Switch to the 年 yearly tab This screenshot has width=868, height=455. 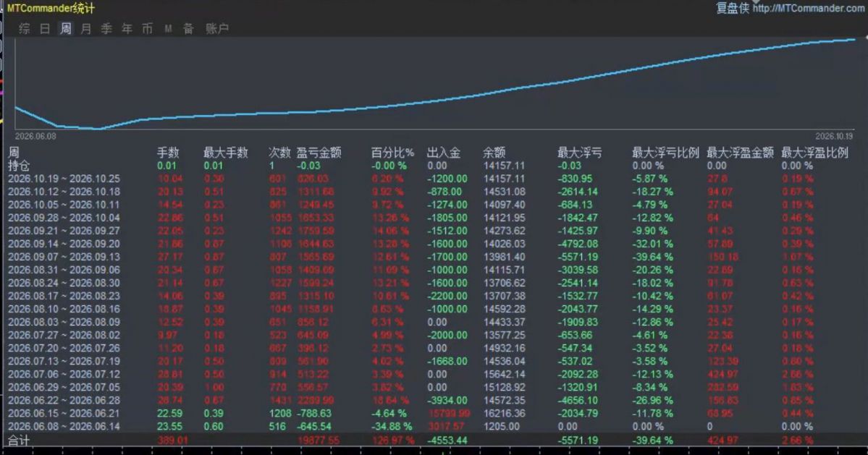[127, 29]
